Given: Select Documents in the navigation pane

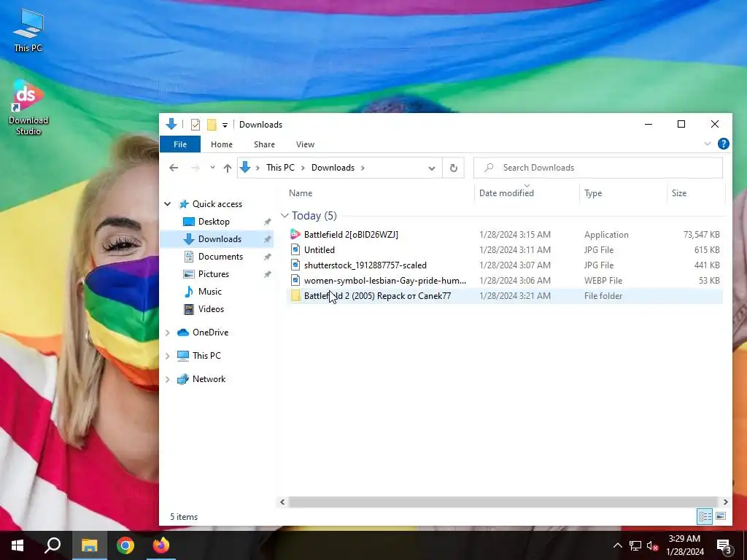Looking at the screenshot, I should pyautogui.click(x=220, y=257).
